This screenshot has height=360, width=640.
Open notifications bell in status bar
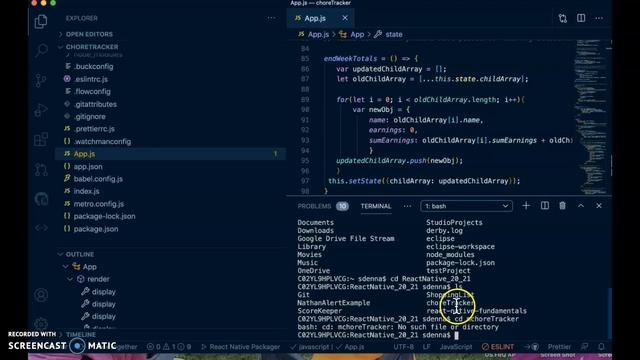[601, 347]
